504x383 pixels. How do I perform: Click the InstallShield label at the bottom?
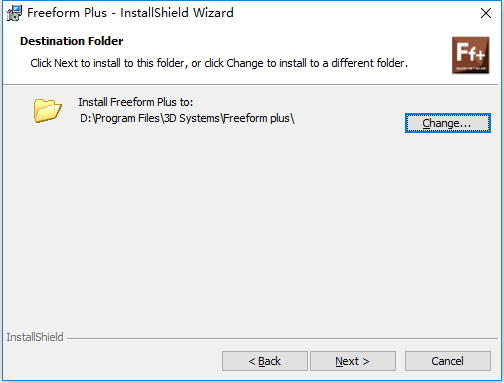coord(35,337)
